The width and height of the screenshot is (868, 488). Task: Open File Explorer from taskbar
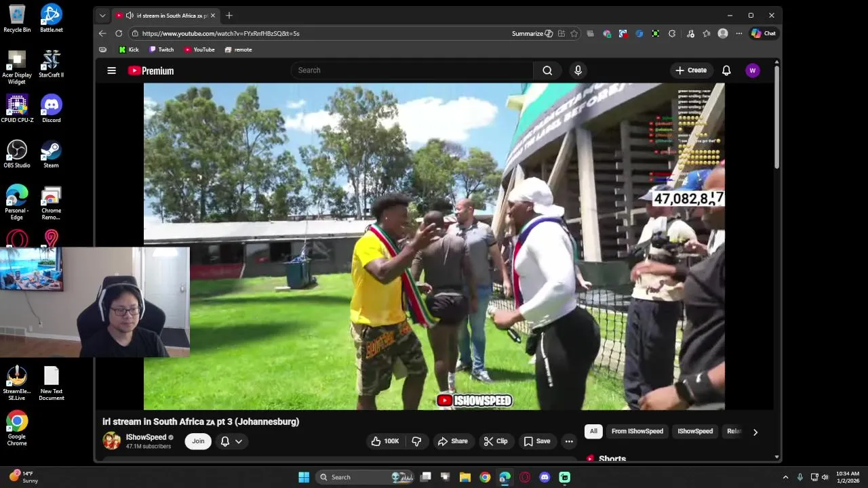click(x=465, y=477)
